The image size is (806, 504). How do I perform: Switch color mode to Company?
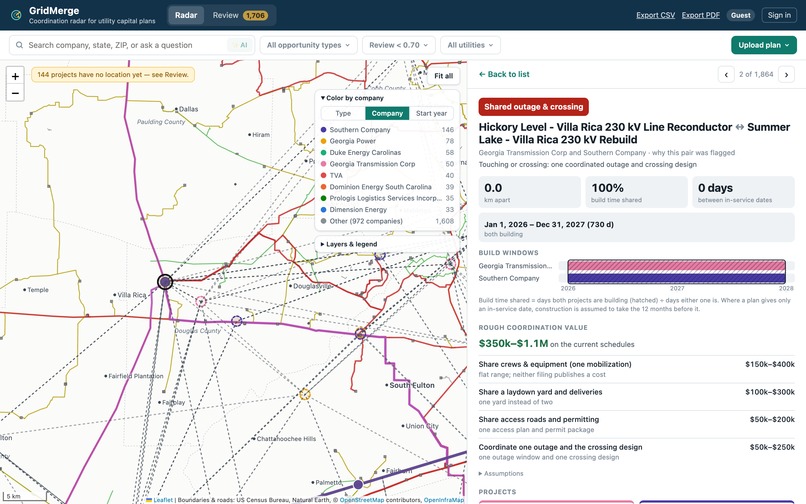pos(387,113)
